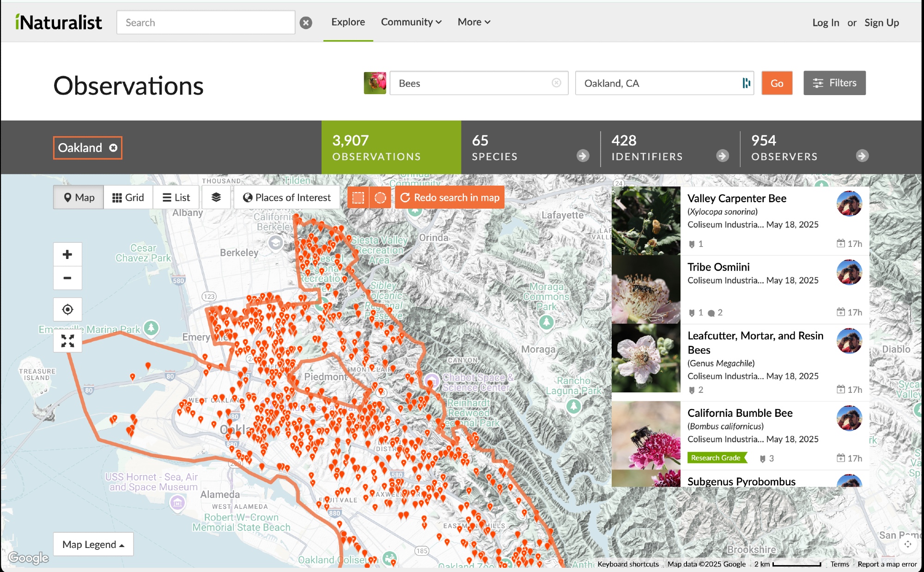This screenshot has width=924, height=572.
Task: Open the Valley Carpenter Bee thumbnail
Action: [646, 221]
